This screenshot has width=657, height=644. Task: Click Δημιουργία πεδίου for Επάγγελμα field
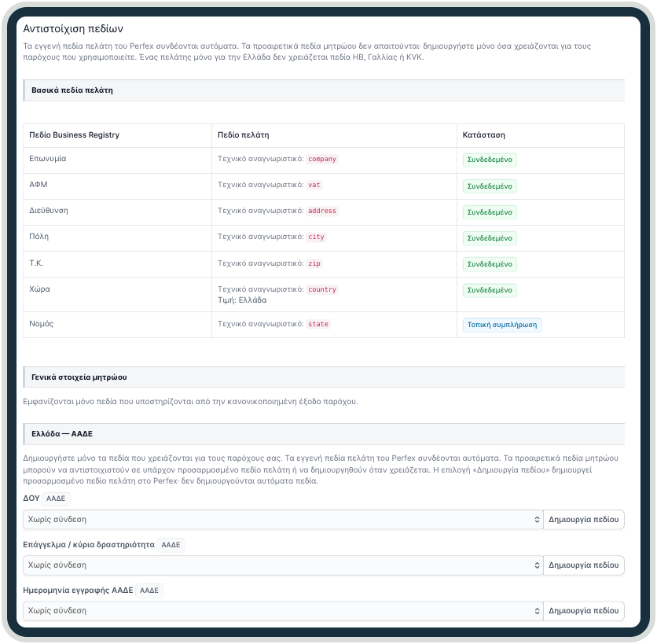pos(584,565)
